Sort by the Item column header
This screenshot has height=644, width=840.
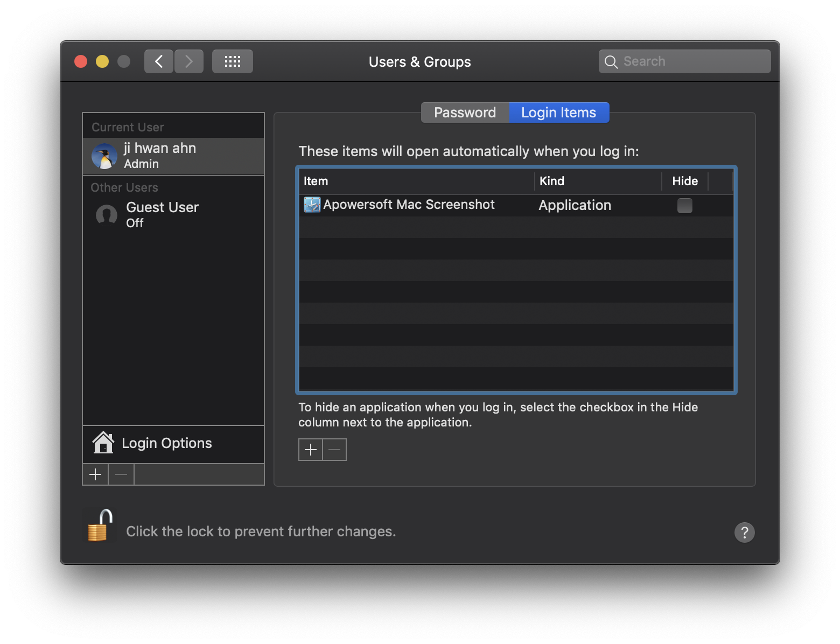pyautogui.click(x=416, y=181)
